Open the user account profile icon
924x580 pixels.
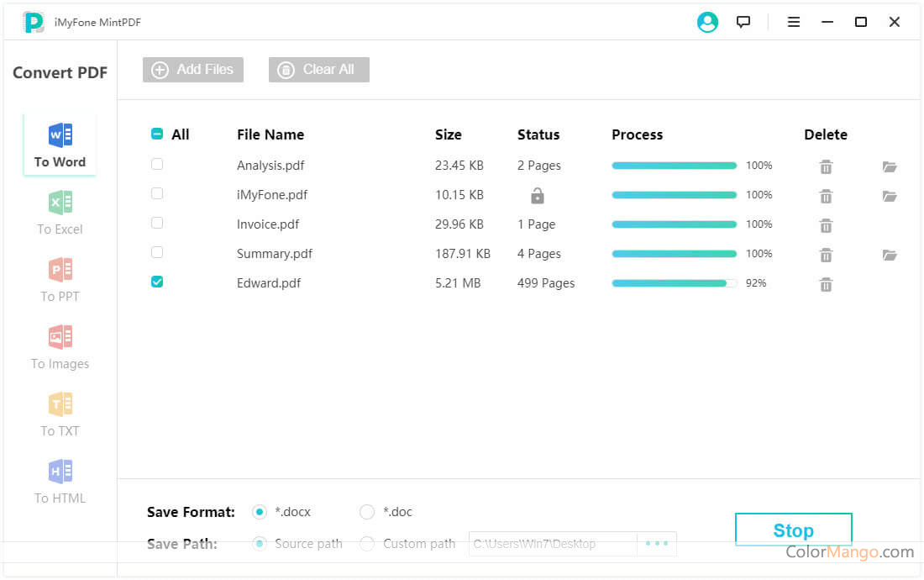(x=707, y=23)
